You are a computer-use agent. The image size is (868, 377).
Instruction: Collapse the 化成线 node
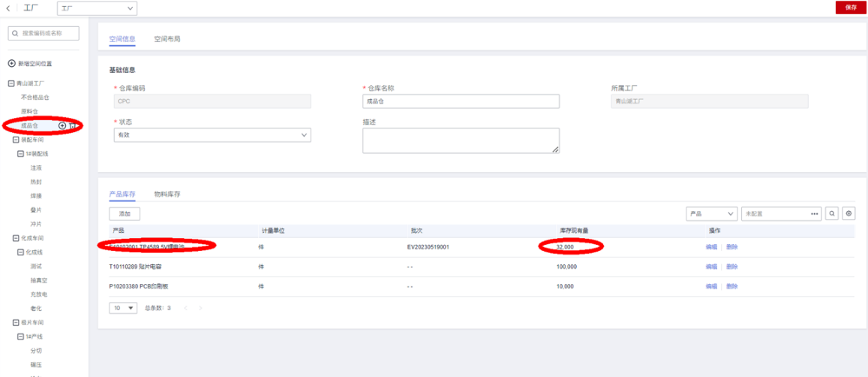(x=20, y=252)
